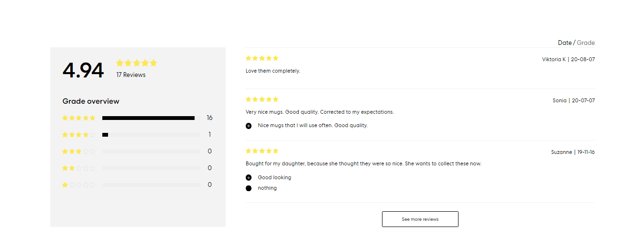Click the five-star black progress bar

(148, 118)
